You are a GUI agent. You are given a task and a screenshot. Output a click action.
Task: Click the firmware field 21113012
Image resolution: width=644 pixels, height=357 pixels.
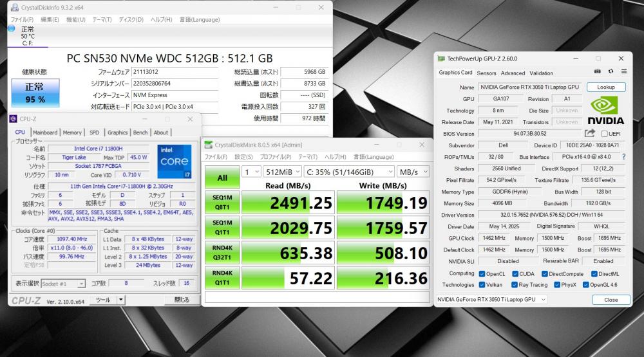[175, 72]
